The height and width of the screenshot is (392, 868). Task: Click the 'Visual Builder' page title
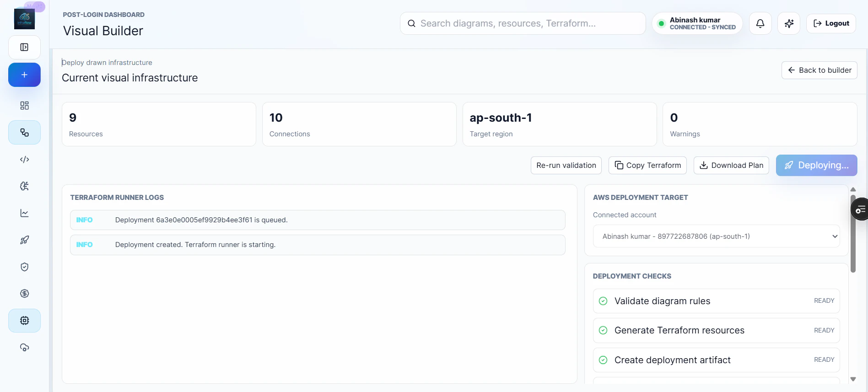tap(103, 31)
